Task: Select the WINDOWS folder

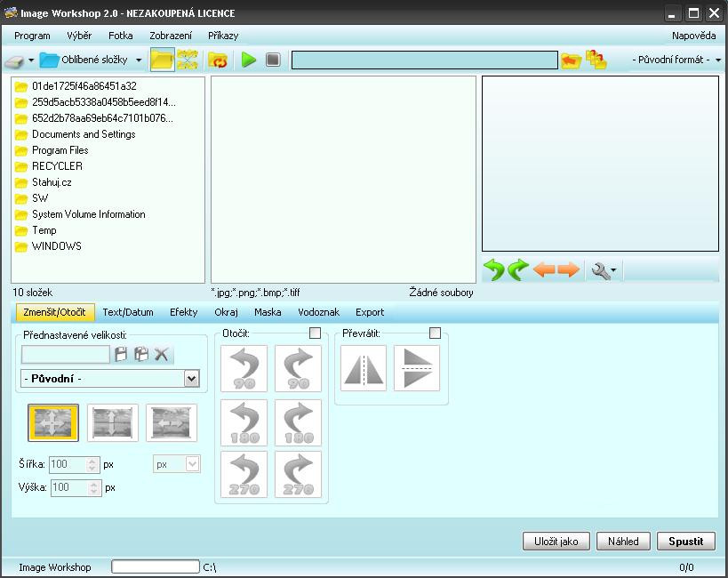Action: [x=48, y=246]
